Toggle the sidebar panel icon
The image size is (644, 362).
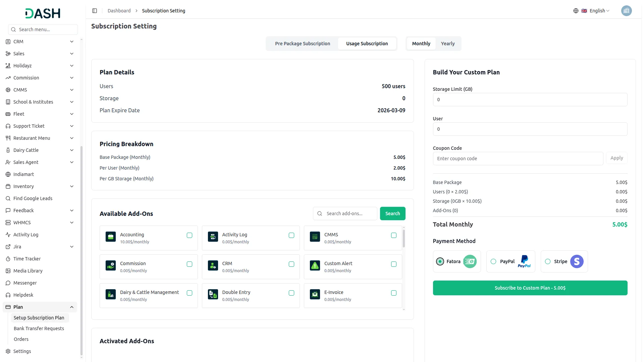click(95, 11)
